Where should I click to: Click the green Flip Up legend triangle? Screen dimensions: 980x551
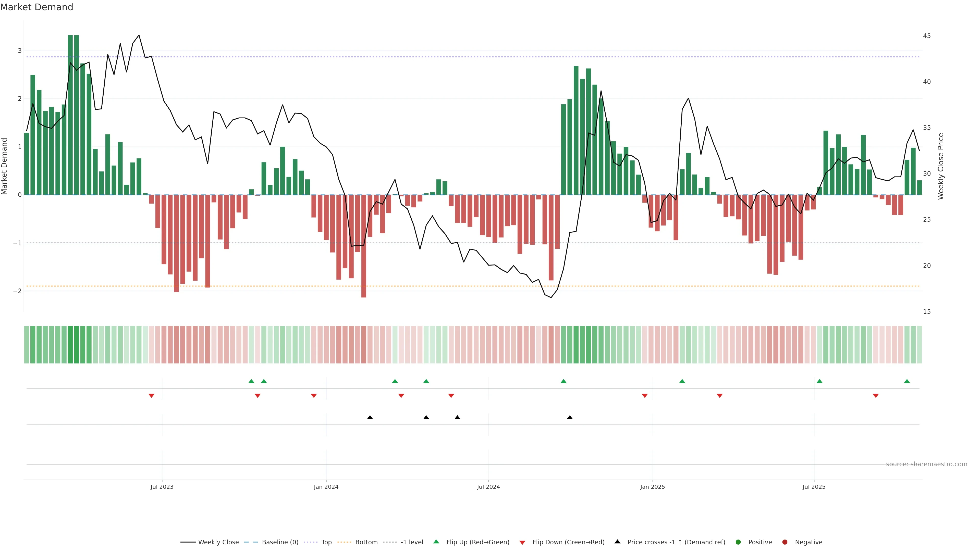point(436,542)
